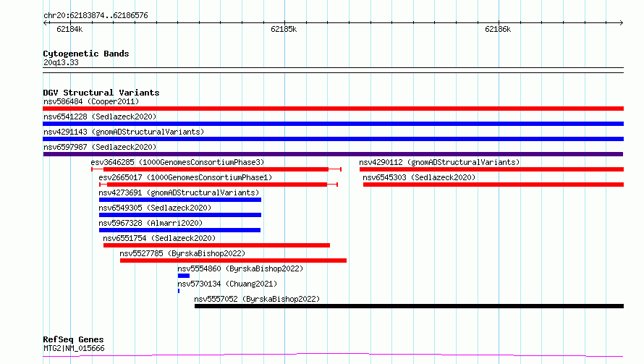Open the nsv6545303 (Sedlazeck2020) label
Screen dimensions: 644x364
(x=419, y=177)
